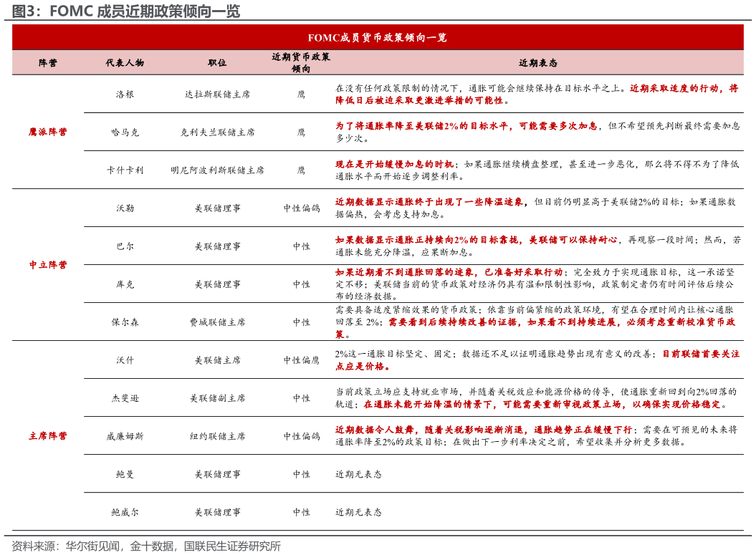Click the source line "资料来源: 华尔街见闻, 金十数据"
The width and height of the screenshot is (756, 555).
coord(146,546)
